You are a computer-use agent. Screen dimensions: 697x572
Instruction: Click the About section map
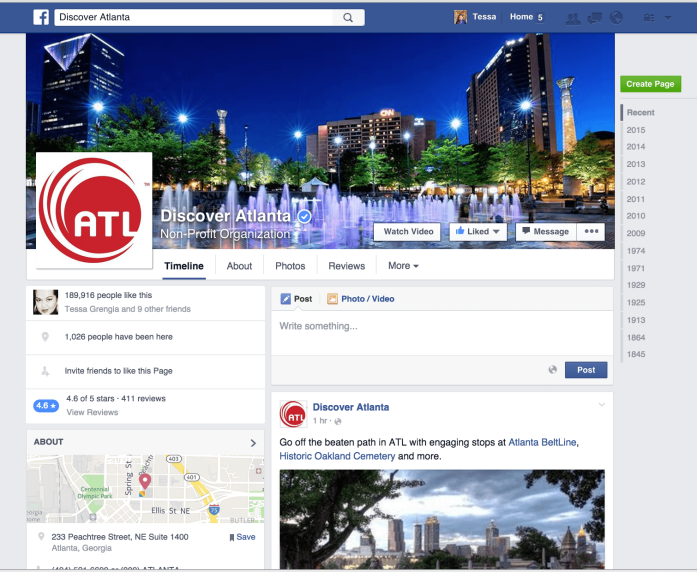coord(145,489)
